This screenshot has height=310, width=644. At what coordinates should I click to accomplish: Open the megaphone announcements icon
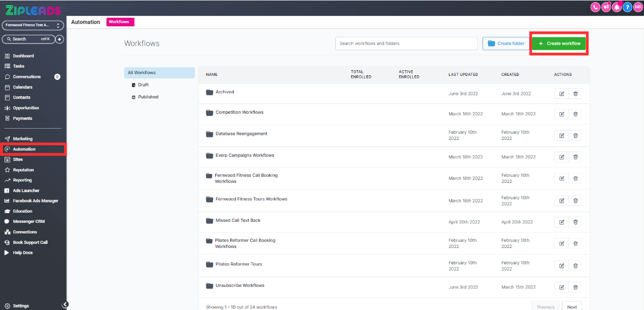coord(606,7)
